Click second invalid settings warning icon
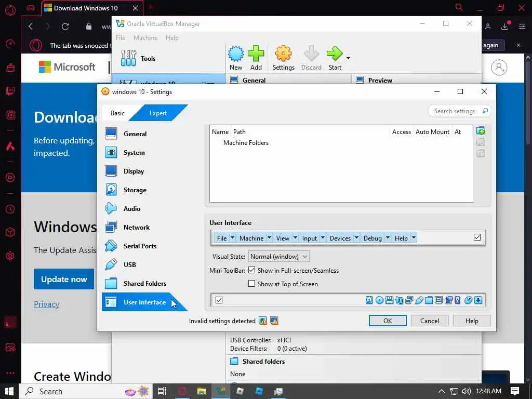532x399 pixels. 274,321
